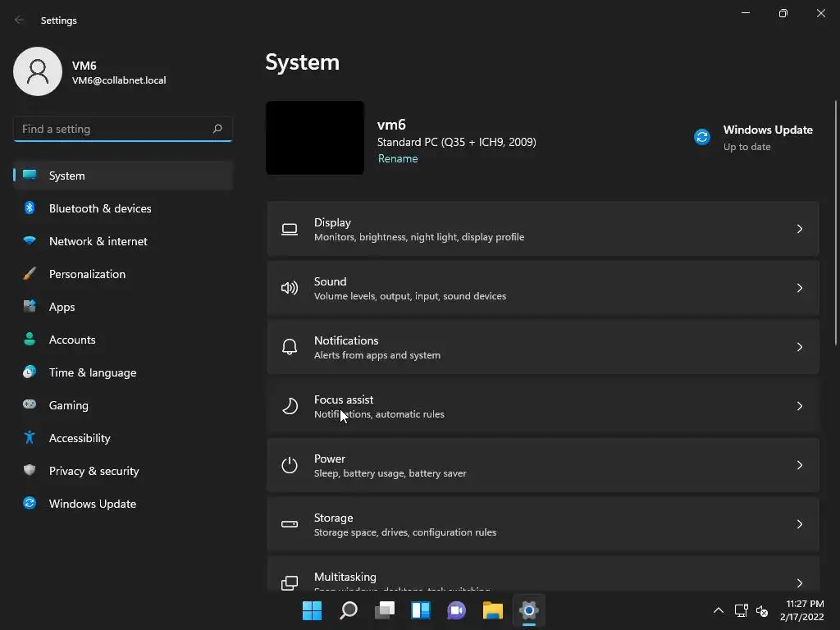Click the Storage drive icon

[x=290, y=524]
